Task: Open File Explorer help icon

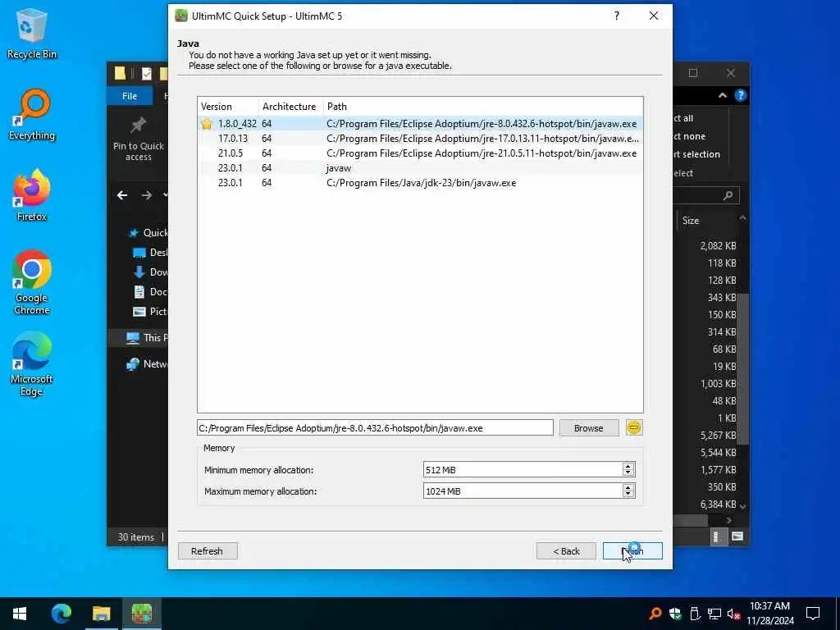Action: 741,95
